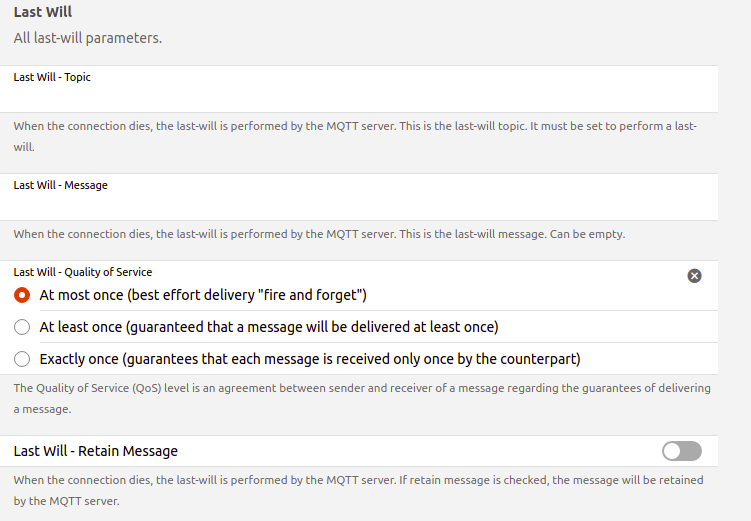Select the "At most once" radio button
Image resolution: width=751 pixels, height=521 pixels.
tap(22, 295)
